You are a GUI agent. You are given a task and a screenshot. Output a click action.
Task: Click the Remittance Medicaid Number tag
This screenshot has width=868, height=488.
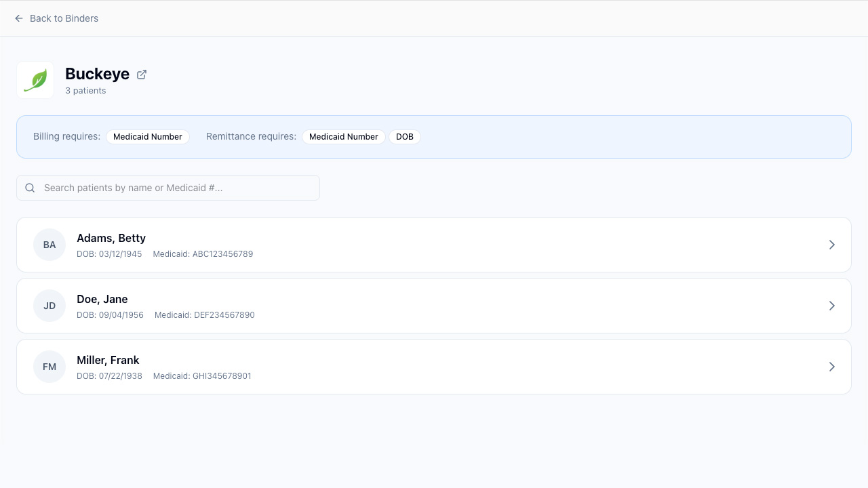344,137
